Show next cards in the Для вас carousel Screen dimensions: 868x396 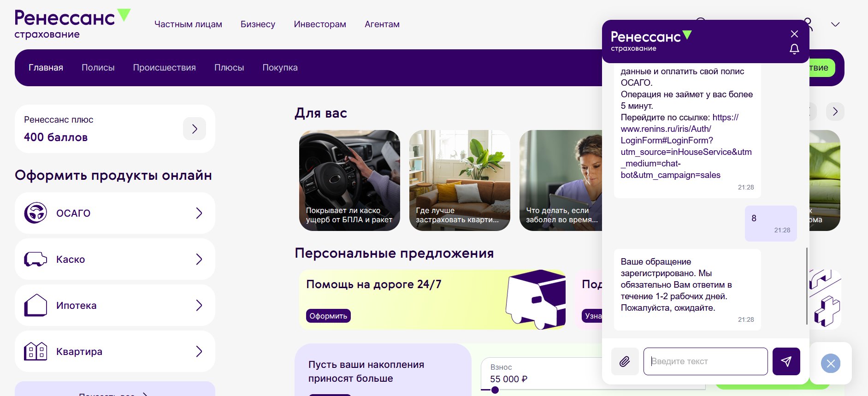[835, 112]
